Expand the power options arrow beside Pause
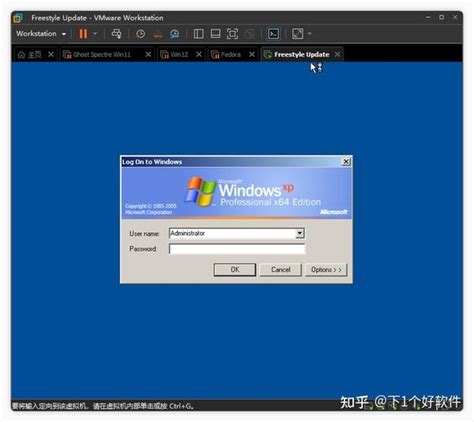The height and width of the screenshot is (422, 474). click(x=95, y=34)
